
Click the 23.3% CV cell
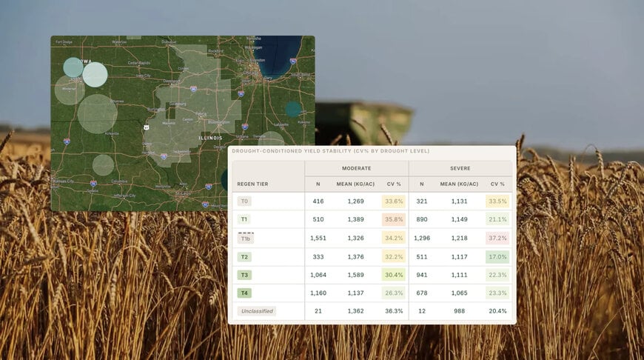click(x=497, y=293)
